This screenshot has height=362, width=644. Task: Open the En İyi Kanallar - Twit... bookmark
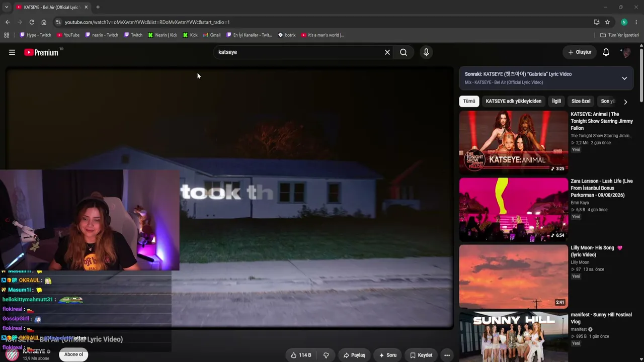(x=249, y=35)
